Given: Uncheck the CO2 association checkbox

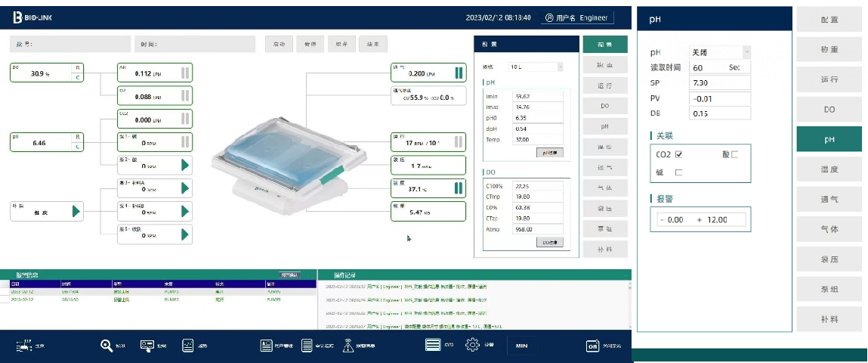Looking at the screenshot, I should tap(678, 154).
